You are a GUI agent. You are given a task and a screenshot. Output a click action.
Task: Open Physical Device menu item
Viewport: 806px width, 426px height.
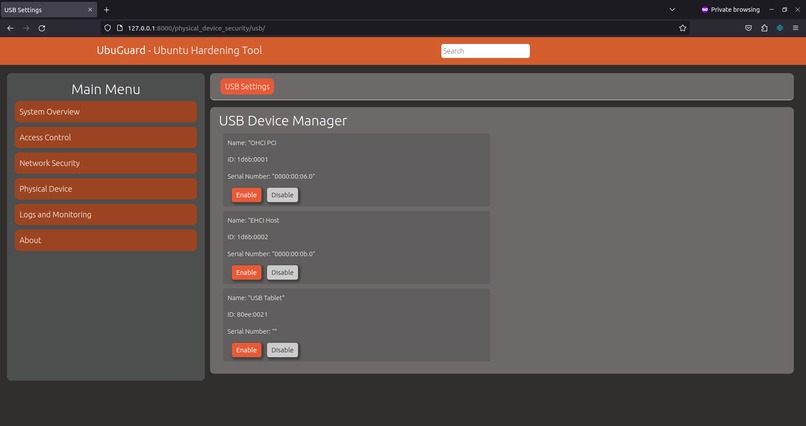[106, 189]
